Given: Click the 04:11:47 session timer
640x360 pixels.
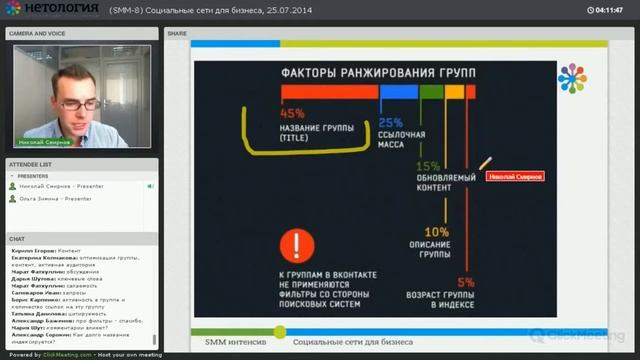Looking at the screenshot, I should pos(609,10).
